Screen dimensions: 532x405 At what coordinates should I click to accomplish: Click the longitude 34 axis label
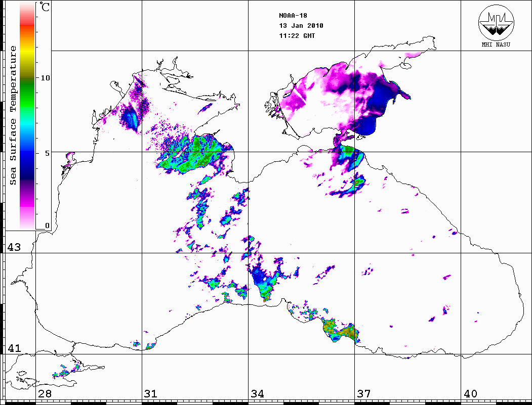[257, 394]
